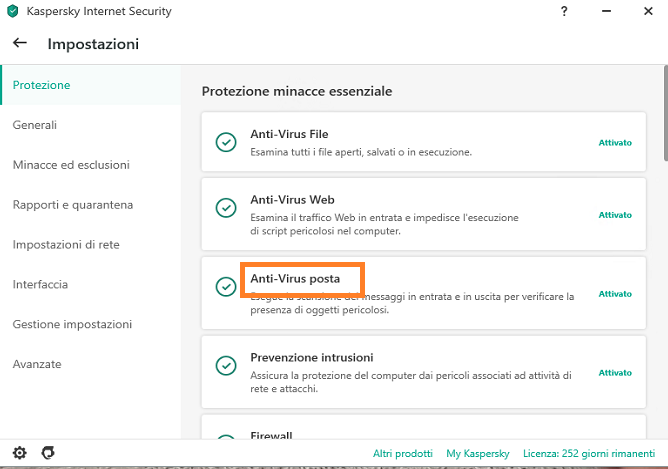The height and width of the screenshot is (469, 668).
Task: Toggle Prevenzione intrusioni Attivato status
Action: point(615,373)
